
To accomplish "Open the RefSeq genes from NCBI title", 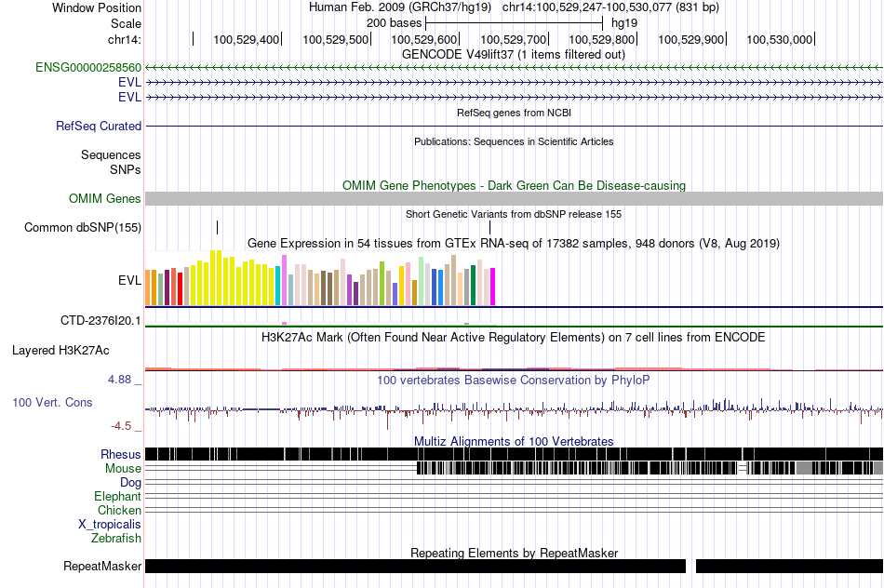I will pyautogui.click(x=514, y=113).
